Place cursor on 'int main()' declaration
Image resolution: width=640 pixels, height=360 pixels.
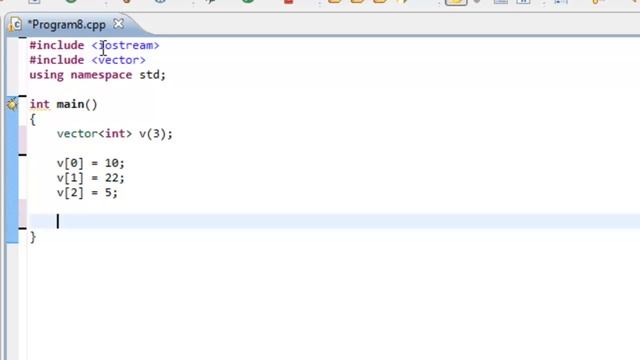pyautogui.click(x=63, y=104)
